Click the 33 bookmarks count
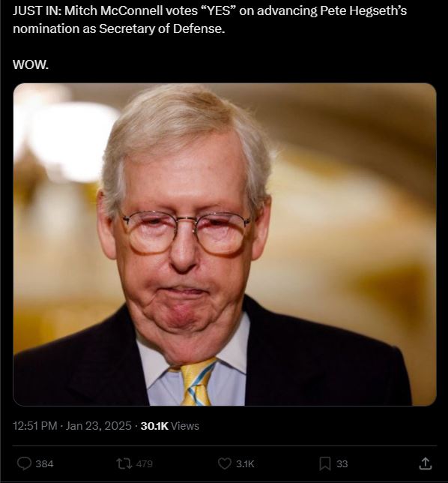 (342, 464)
